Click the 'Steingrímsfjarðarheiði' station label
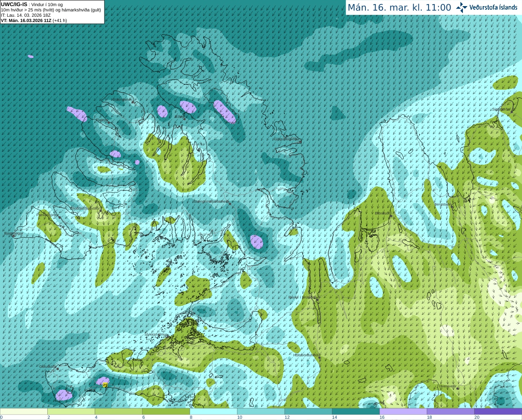This screenshot has height=420, width=522. click(x=211, y=201)
